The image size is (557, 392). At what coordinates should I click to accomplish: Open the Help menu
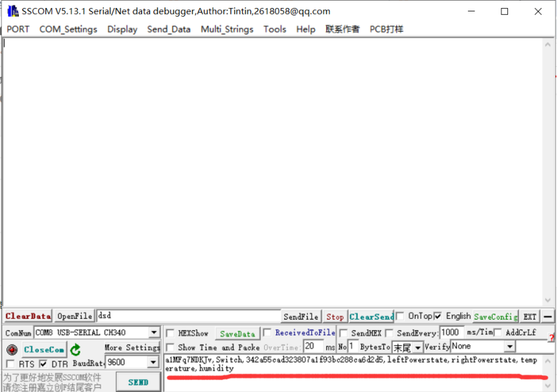pyautogui.click(x=306, y=29)
